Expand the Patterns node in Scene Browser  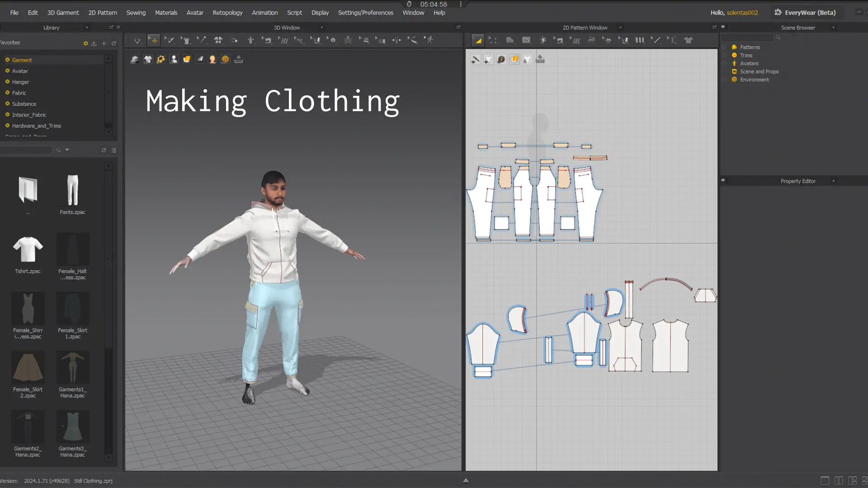(724, 47)
